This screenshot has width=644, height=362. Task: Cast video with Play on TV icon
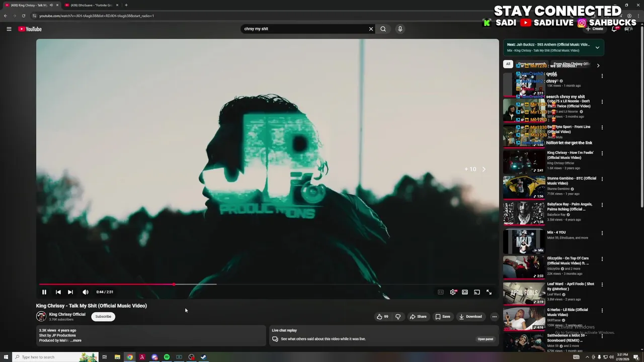(x=477, y=292)
